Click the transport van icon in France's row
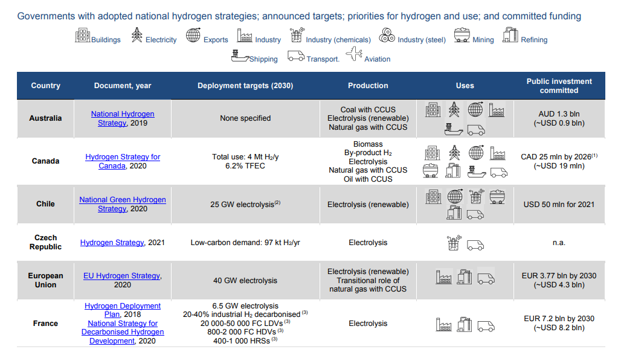The width and height of the screenshot is (618, 364). pyautogui.click(x=486, y=326)
